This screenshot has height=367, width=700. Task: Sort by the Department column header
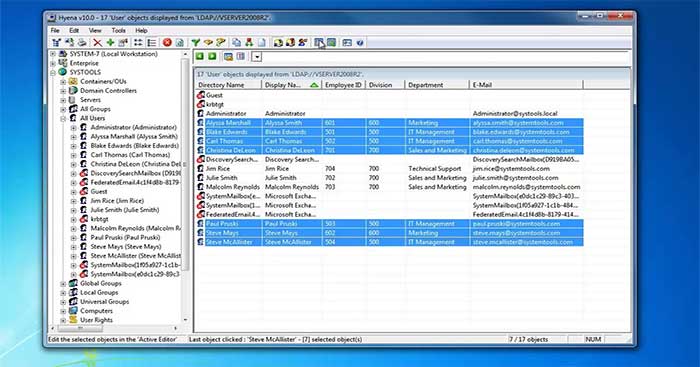click(437, 85)
